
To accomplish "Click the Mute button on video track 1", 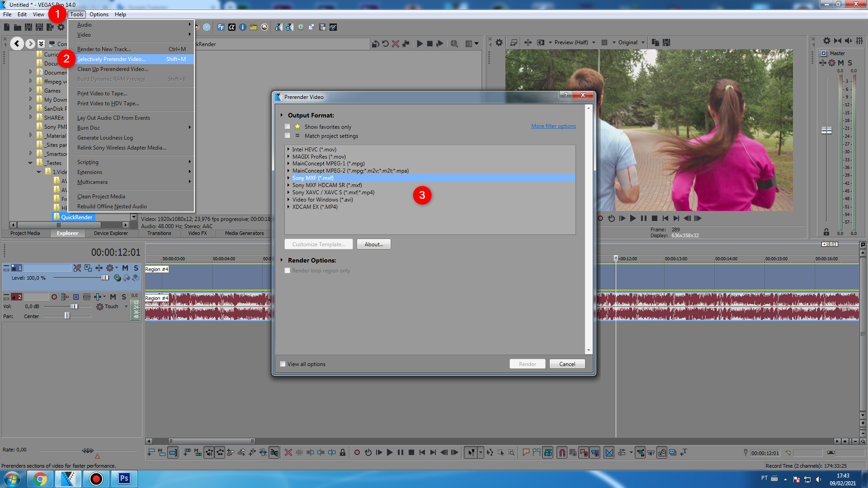I will tap(125, 268).
